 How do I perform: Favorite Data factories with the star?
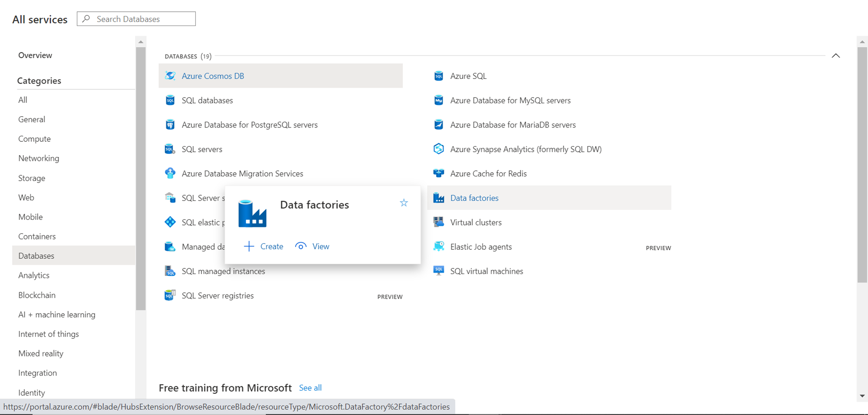click(x=404, y=203)
